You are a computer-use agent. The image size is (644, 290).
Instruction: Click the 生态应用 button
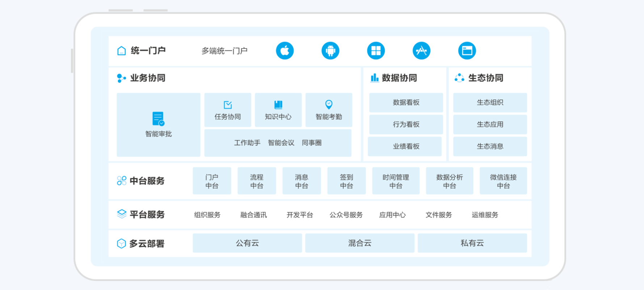490,125
